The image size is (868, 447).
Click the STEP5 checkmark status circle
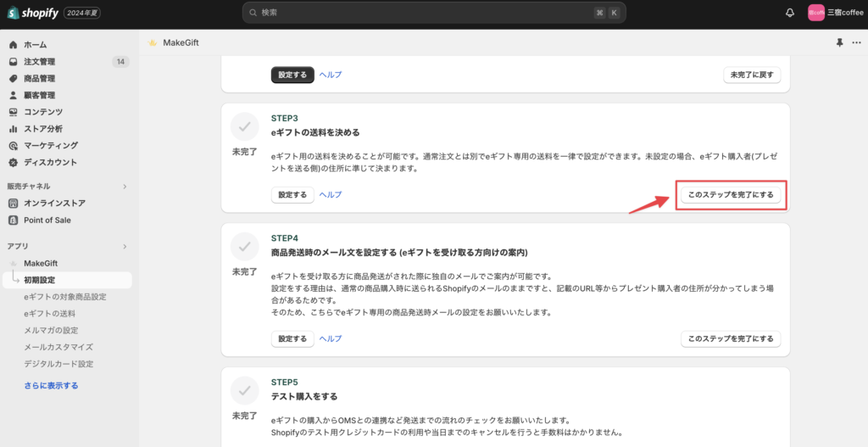pos(245,391)
